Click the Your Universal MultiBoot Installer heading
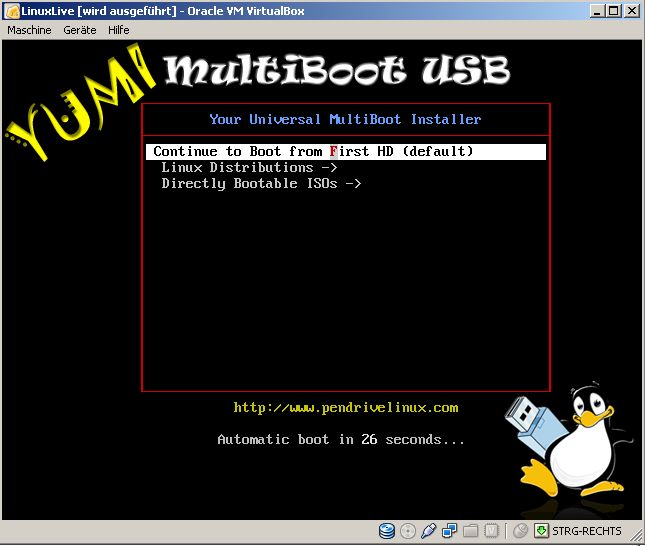The height and width of the screenshot is (546, 645). click(x=345, y=119)
